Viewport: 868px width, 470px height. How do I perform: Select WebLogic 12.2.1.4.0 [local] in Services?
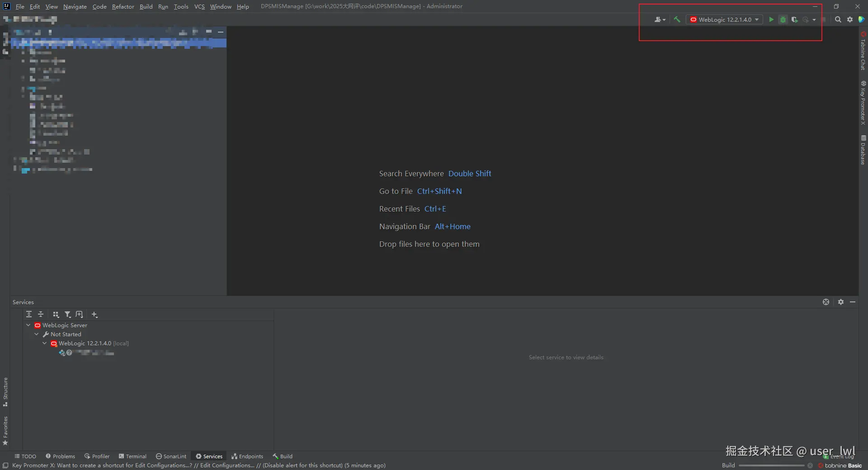(94, 343)
